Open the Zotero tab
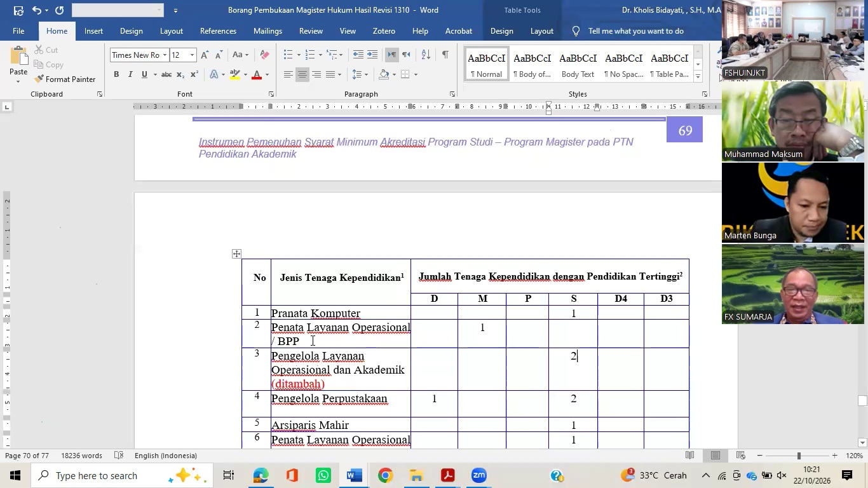The height and width of the screenshot is (488, 868). click(x=384, y=30)
